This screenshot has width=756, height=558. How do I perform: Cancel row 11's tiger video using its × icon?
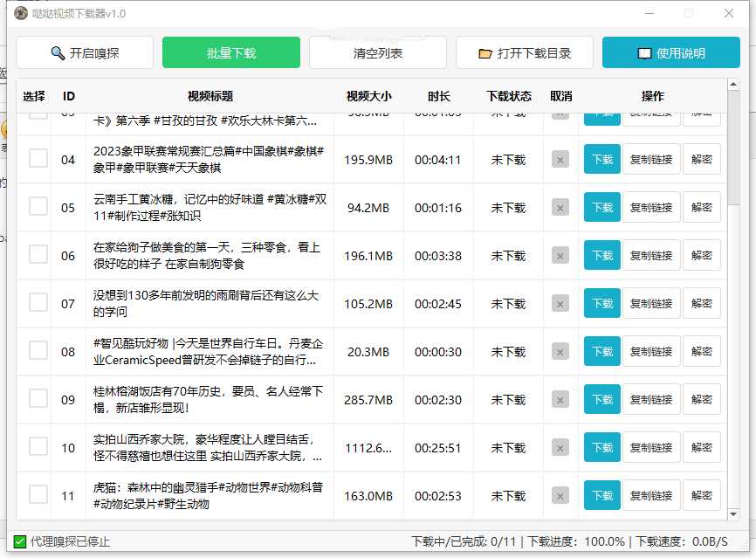559,495
